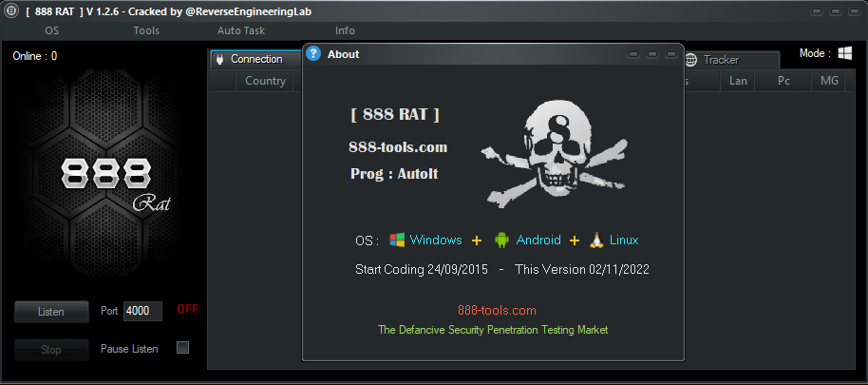This screenshot has height=385, width=868.
Task: Close the About dialog
Action: coord(670,54)
